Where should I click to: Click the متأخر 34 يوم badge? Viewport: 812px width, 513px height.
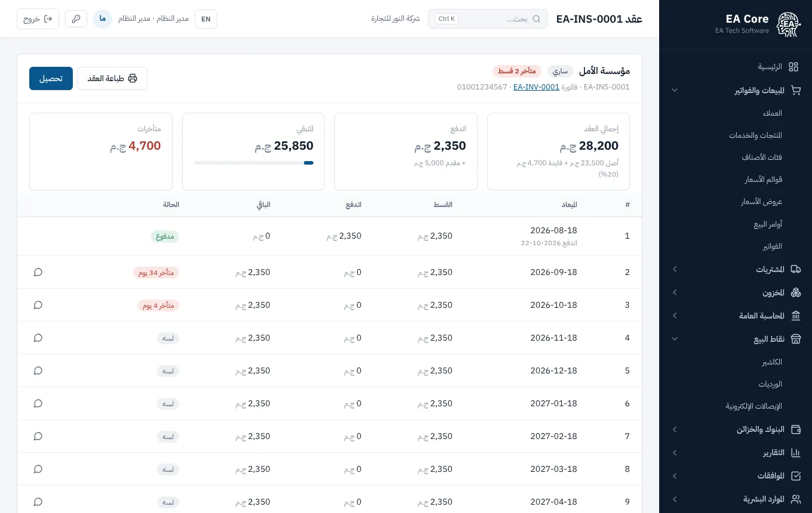(156, 273)
